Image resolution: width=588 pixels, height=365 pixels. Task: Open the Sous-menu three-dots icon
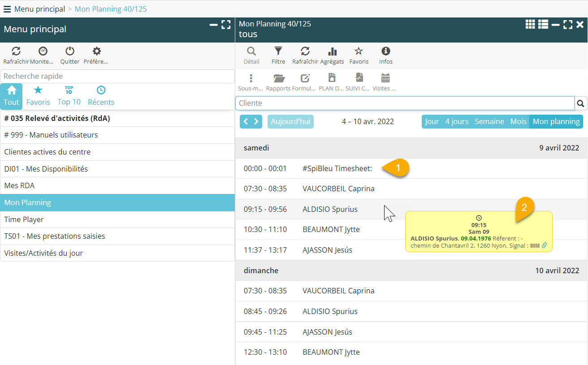[x=251, y=78]
